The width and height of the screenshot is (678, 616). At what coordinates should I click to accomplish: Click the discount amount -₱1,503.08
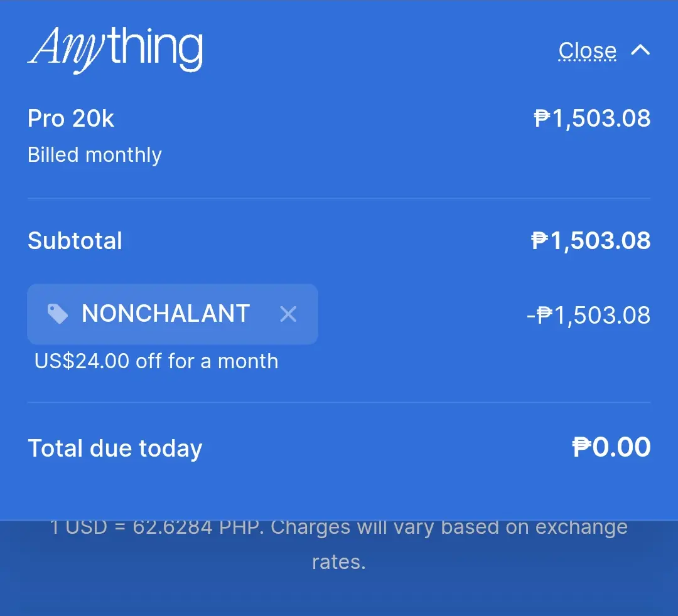[588, 316]
